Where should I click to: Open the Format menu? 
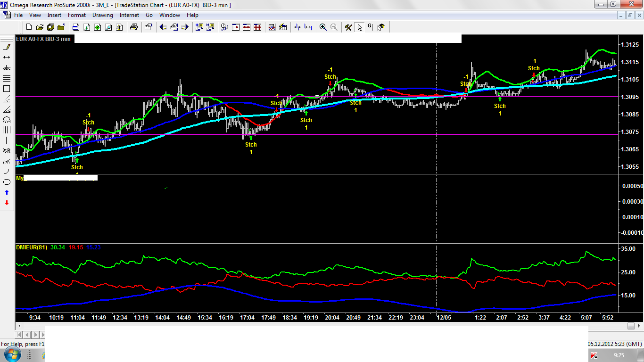click(77, 15)
